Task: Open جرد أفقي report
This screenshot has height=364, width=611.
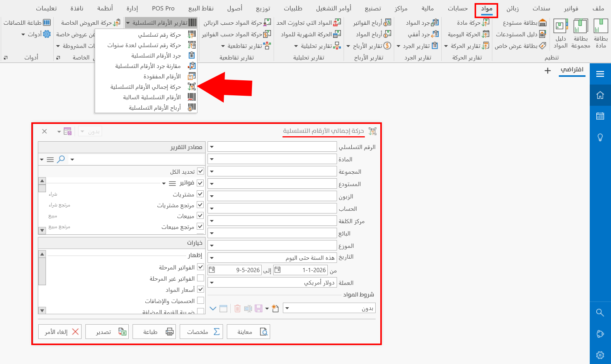Action: coord(423,34)
